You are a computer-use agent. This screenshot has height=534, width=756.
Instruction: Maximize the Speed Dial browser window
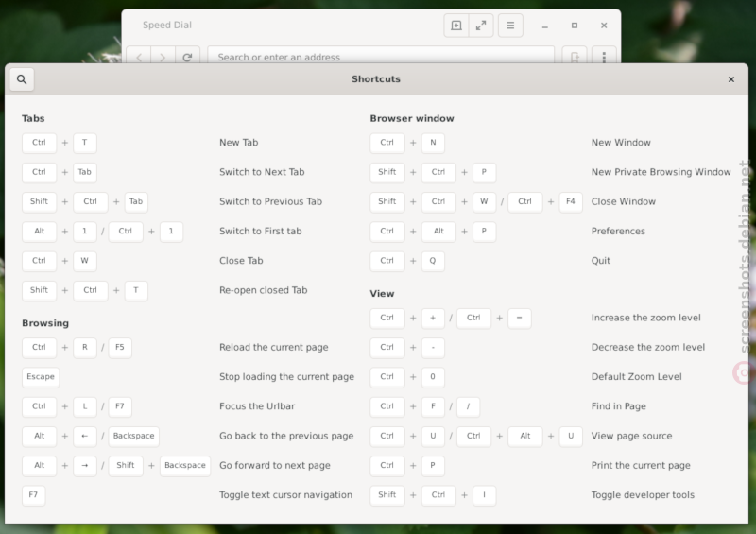tap(575, 26)
